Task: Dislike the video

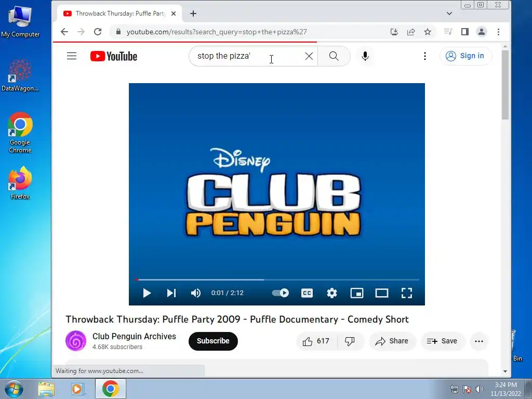Action: coord(350,341)
